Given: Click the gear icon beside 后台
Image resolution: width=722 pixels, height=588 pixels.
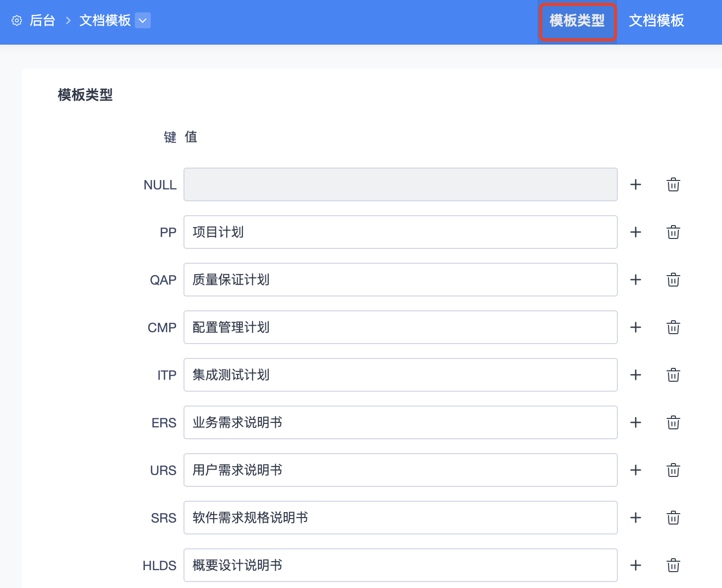Looking at the screenshot, I should [x=17, y=21].
